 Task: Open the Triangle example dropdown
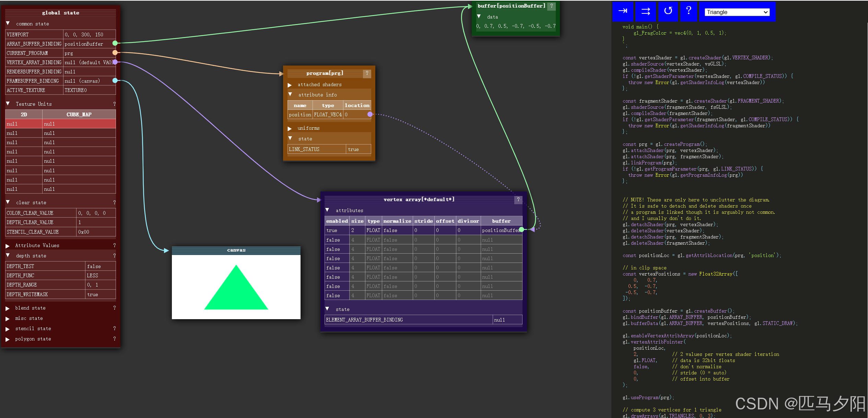(737, 12)
